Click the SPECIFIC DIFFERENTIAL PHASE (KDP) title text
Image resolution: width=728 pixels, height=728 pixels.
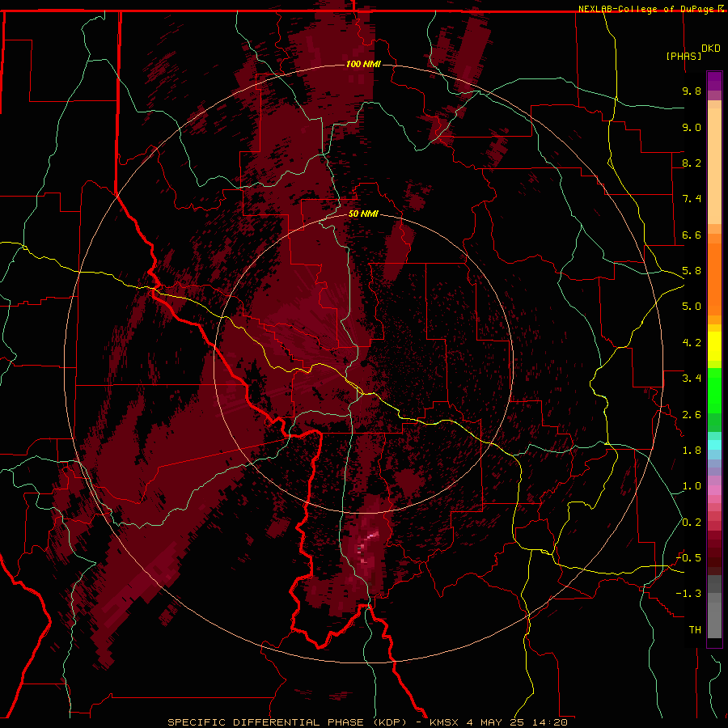point(286,722)
